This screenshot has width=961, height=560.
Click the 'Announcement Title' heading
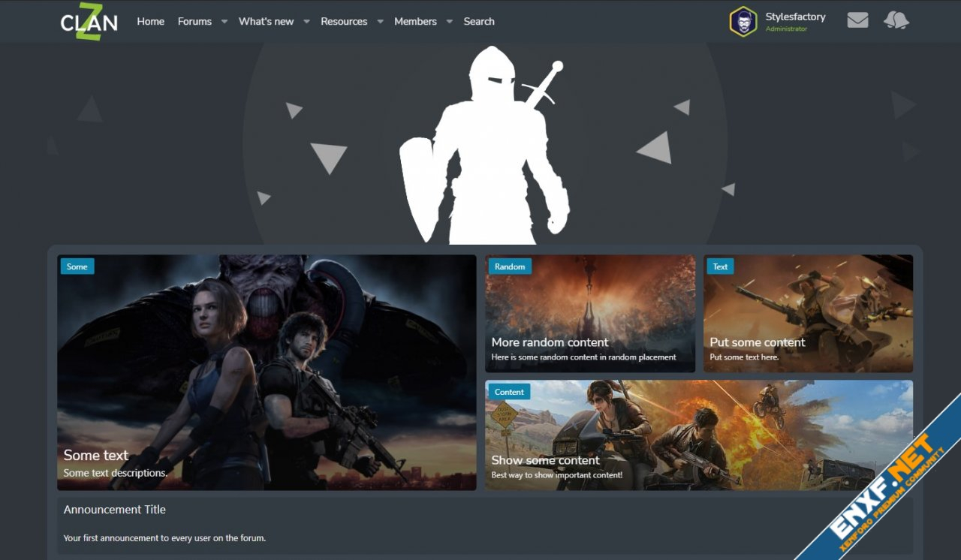pos(115,510)
